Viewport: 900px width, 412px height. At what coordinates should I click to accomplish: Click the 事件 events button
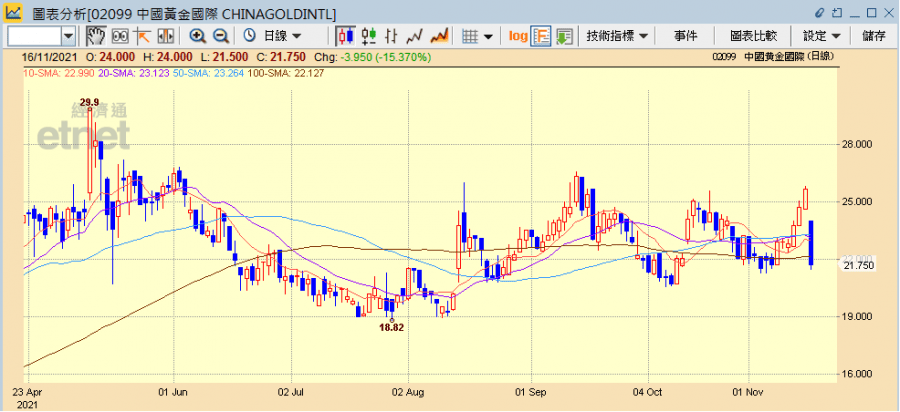685,36
